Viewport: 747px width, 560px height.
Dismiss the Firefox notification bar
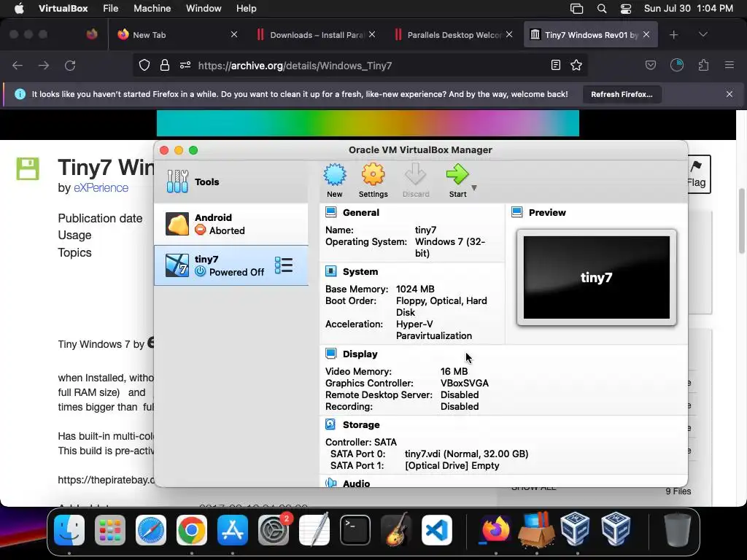point(729,94)
